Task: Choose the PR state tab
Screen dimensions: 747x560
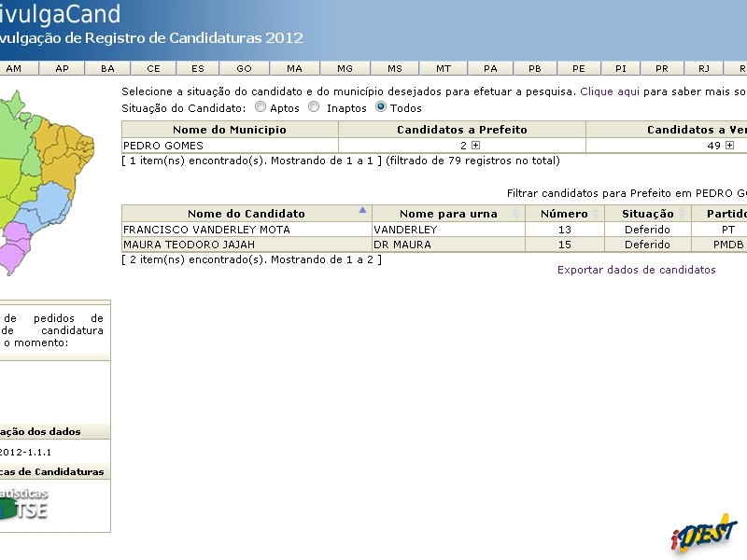Action: coord(662,68)
